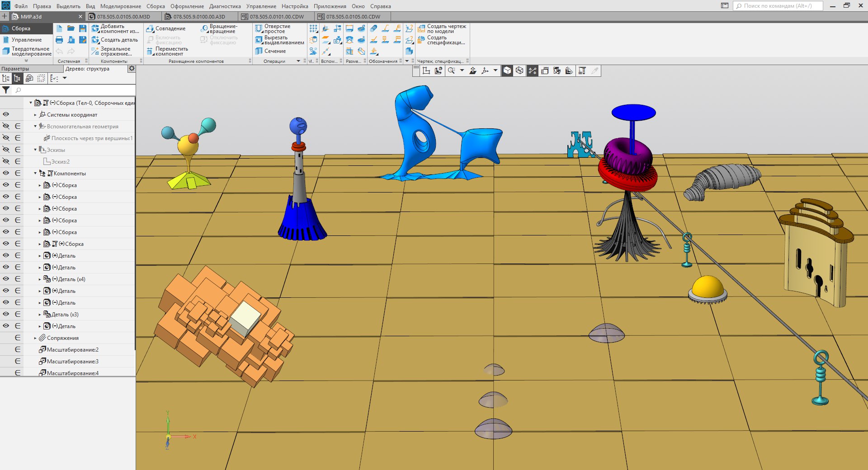This screenshot has width=868, height=470.
Task: Expand Системы координат tree node
Action: (35, 115)
